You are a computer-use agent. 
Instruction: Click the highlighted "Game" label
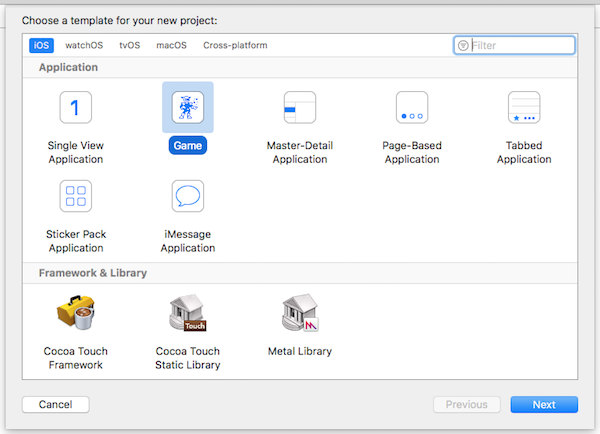(188, 145)
